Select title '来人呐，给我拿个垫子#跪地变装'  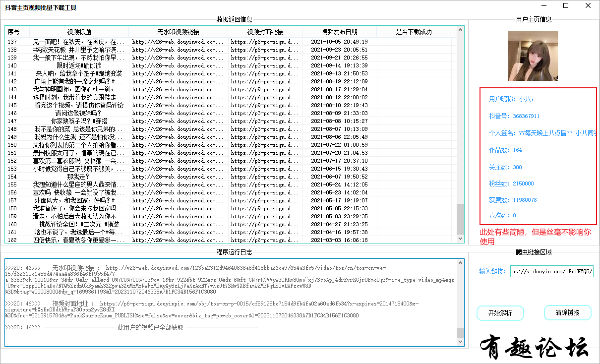click(x=79, y=73)
